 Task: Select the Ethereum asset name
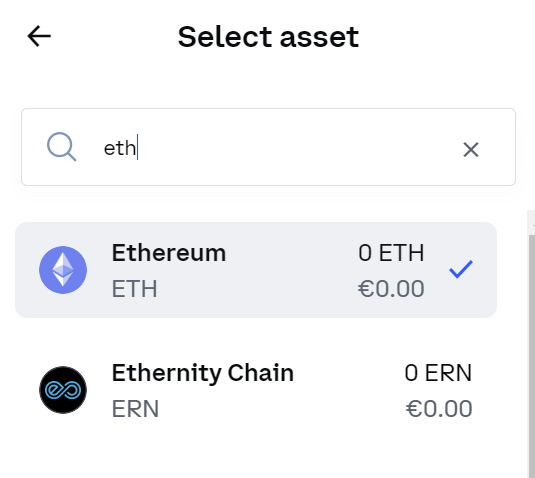coord(169,253)
